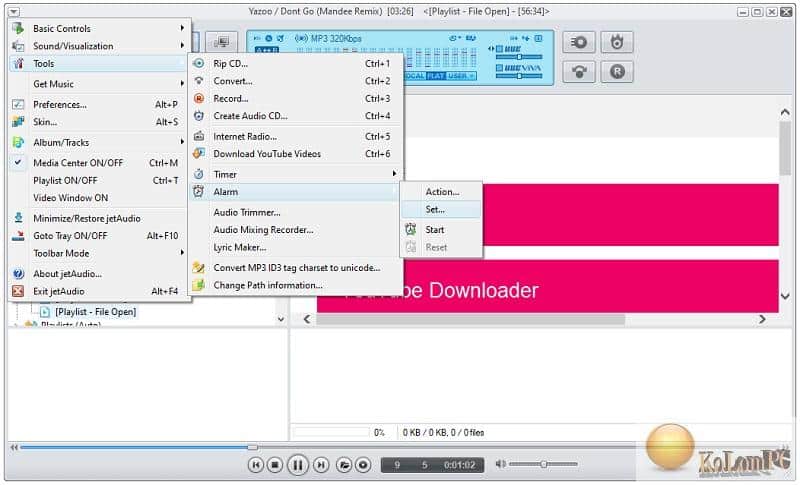
Task: Click scroll right arrow of horizontal scrollbar
Action: 762,319
